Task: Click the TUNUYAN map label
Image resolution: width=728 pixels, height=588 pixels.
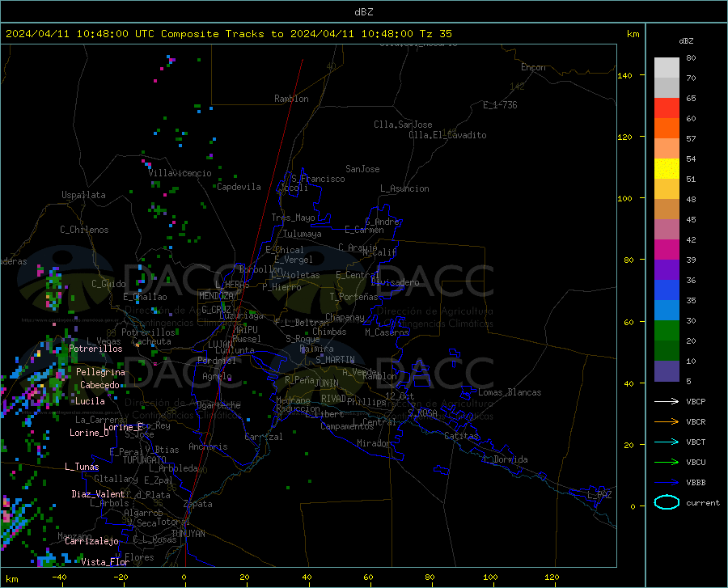Action: tap(188, 534)
